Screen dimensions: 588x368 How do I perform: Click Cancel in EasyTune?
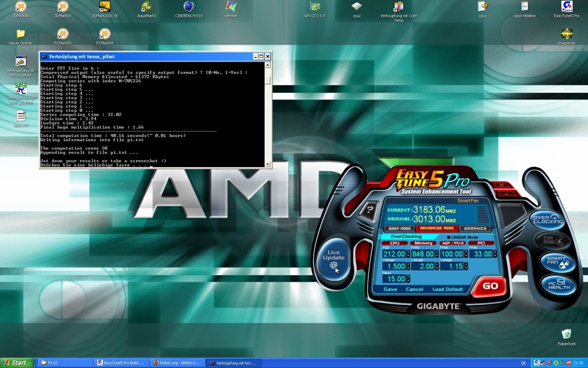pyautogui.click(x=414, y=289)
